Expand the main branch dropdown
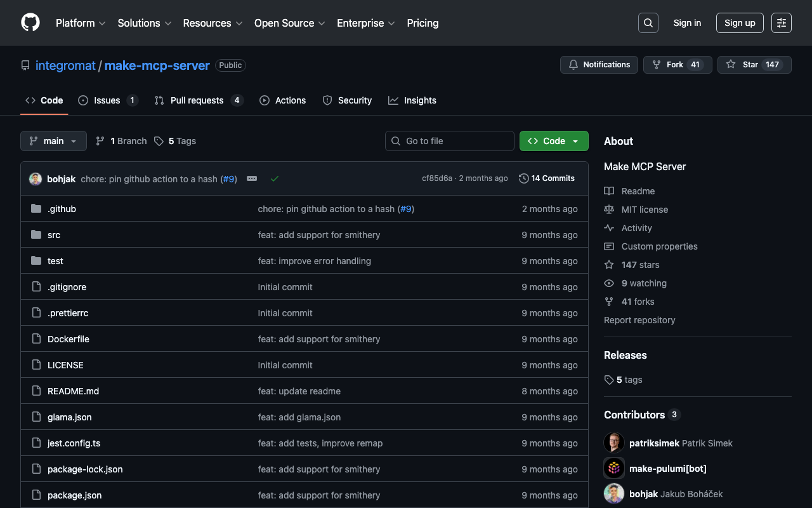 [53, 141]
